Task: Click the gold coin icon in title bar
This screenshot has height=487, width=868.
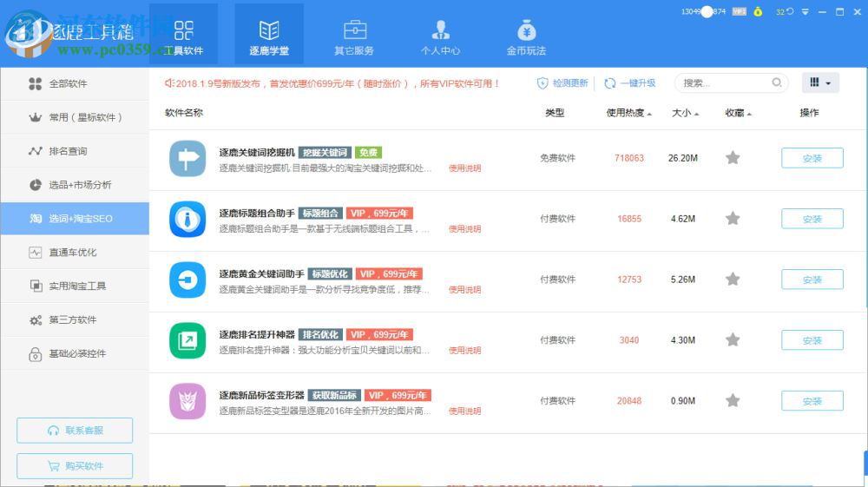Action: [x=758, y=11]
